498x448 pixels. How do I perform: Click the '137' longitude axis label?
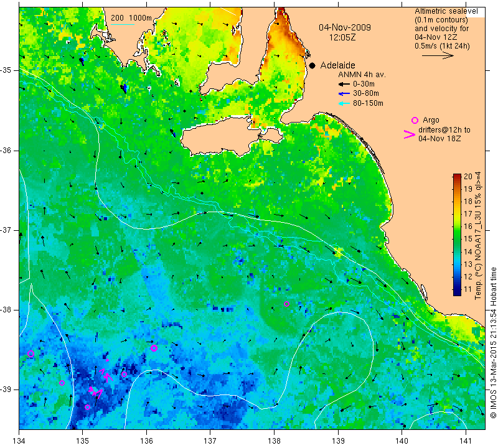(210, 441)
